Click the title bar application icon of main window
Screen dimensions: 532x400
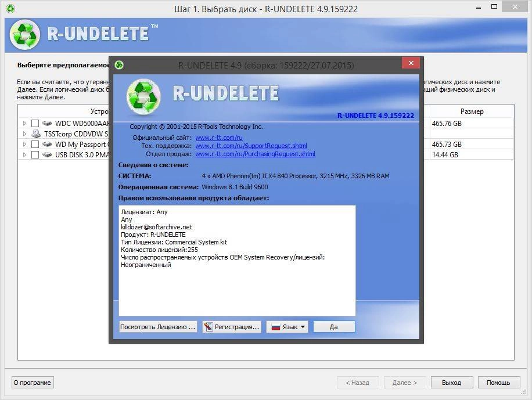[10, 9]
